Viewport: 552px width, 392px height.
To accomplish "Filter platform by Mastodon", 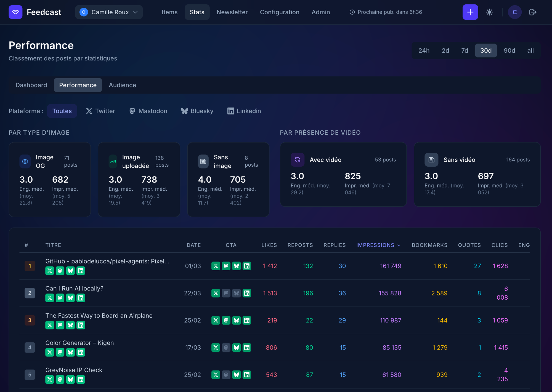I will pos(148,111).
